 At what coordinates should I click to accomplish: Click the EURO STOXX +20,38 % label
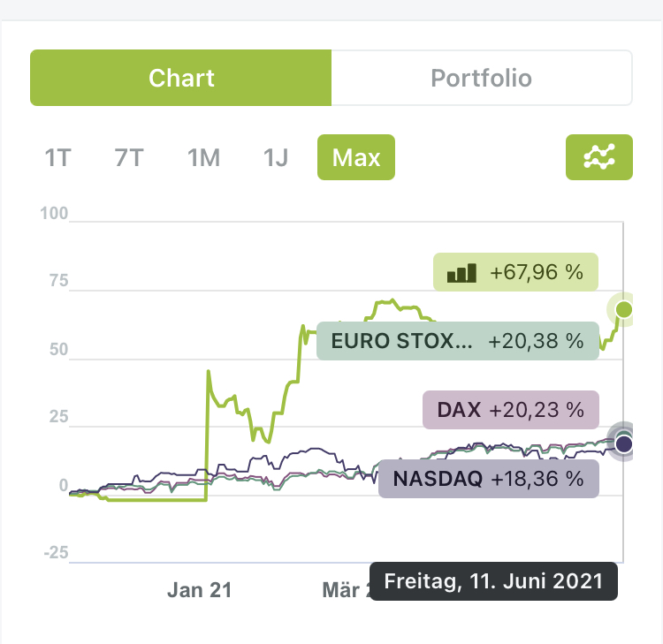pos(457,340)
